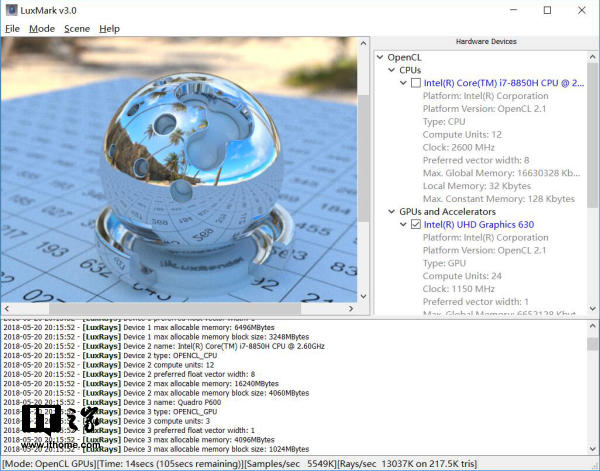Close the LuxMark window

click(x=582, y=10)
